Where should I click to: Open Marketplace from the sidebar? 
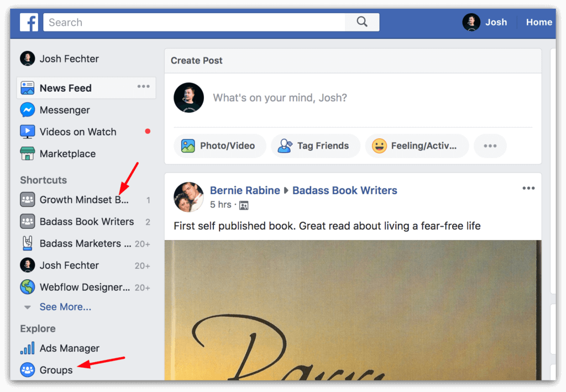tap(67, 154)
